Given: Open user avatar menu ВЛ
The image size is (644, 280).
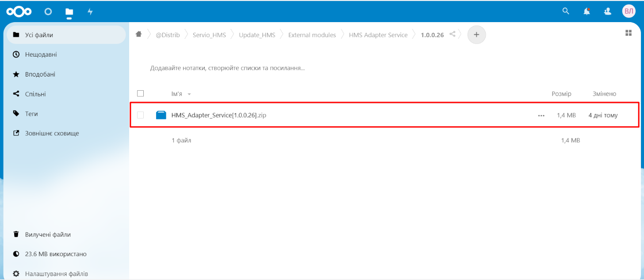Looking at the screenshot, I should [x=629, y=12].
